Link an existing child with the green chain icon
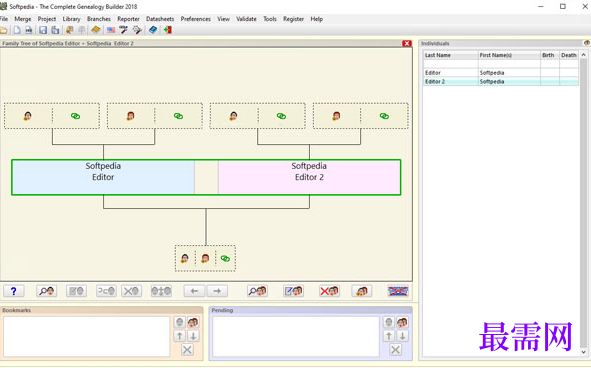 pyautogui.click(x=225, y=258)
